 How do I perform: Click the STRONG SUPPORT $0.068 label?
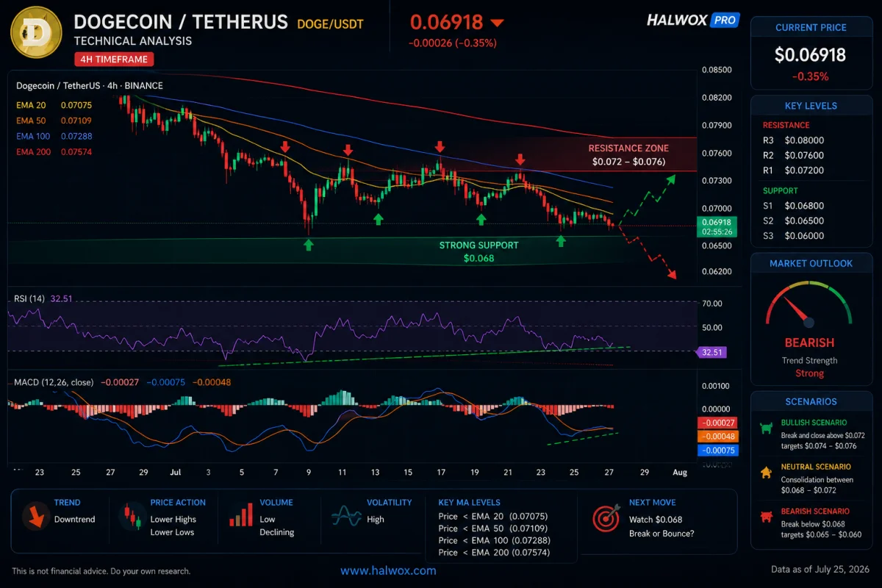[478, 251]
